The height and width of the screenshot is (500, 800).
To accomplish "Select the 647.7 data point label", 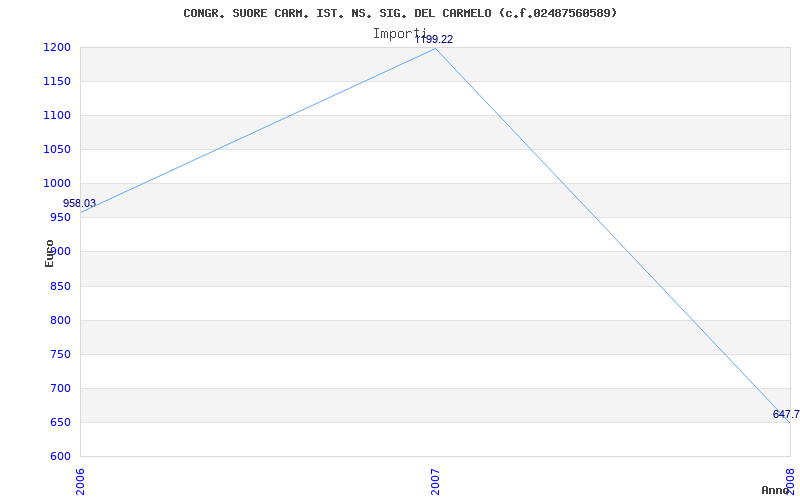I will [786, 414].
